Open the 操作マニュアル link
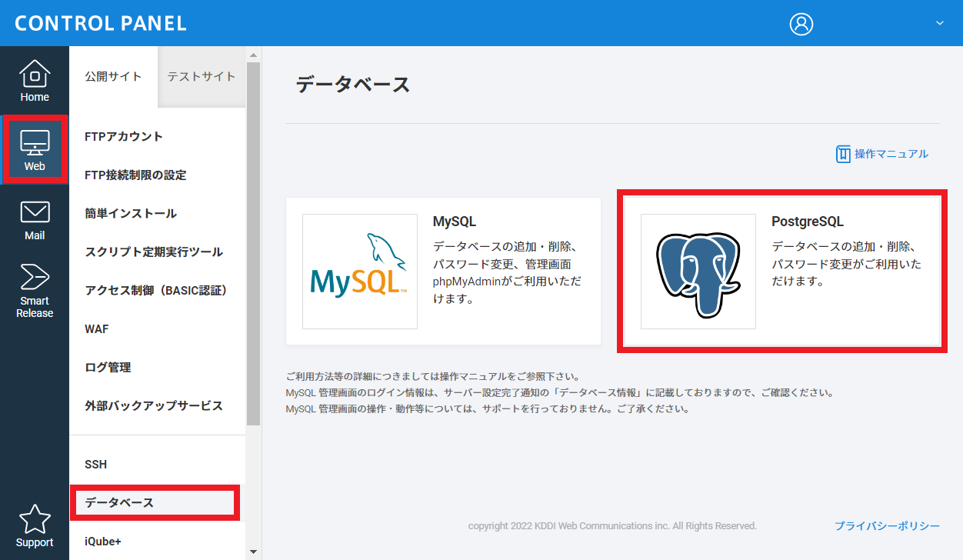 [x=882, y=154]
